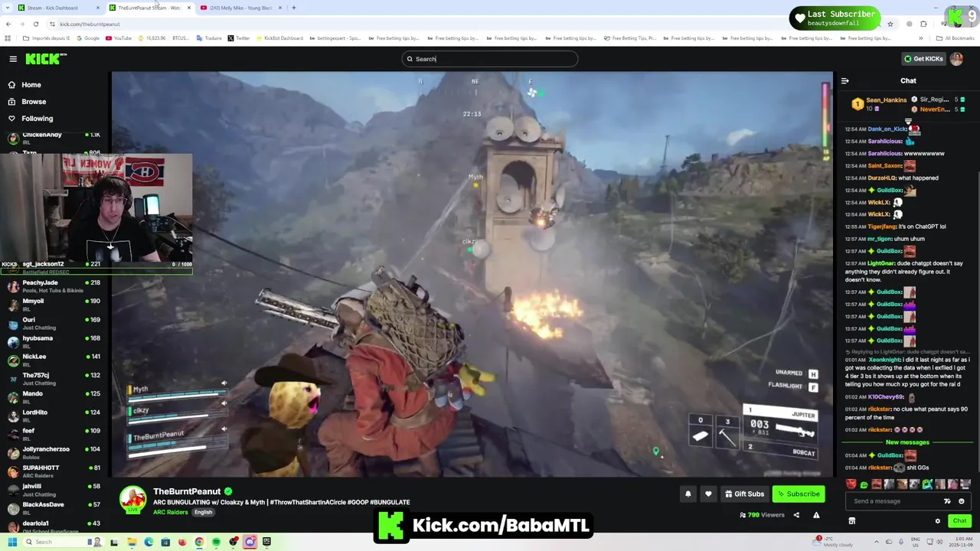980x551 pixels.
Task: Open BlackAssDave channel in sidebar
Action: coord(54,508)
